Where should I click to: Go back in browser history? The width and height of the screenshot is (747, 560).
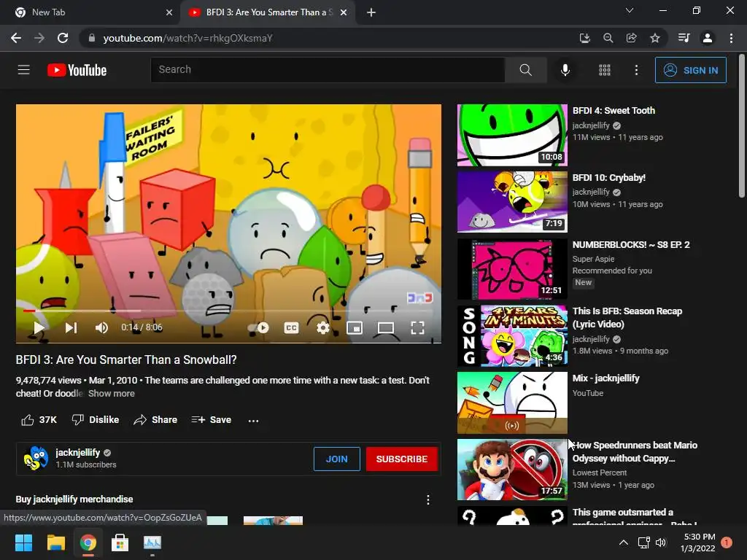click(x=16, y=38)
